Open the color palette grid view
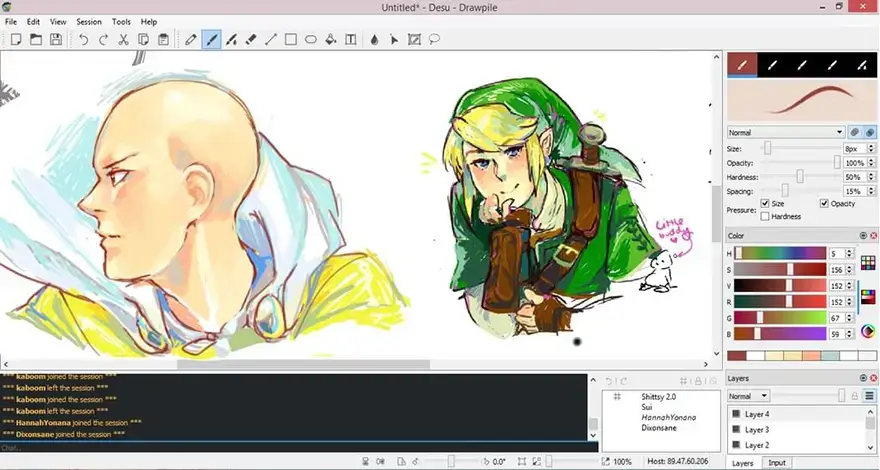The height and width of the screenshot is (470, 880). click(x=868, y=263)
